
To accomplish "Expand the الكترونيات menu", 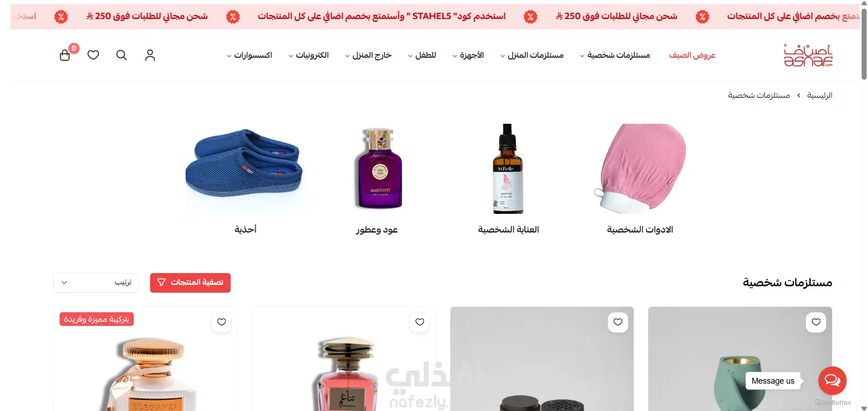I will tap(308, 55).
